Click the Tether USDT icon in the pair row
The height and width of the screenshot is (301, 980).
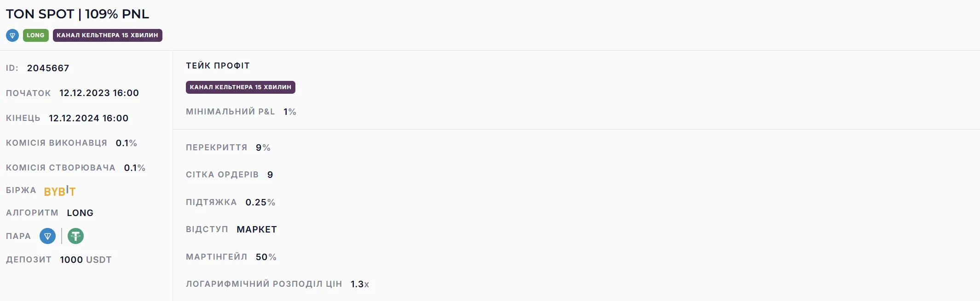pos(75,236)
